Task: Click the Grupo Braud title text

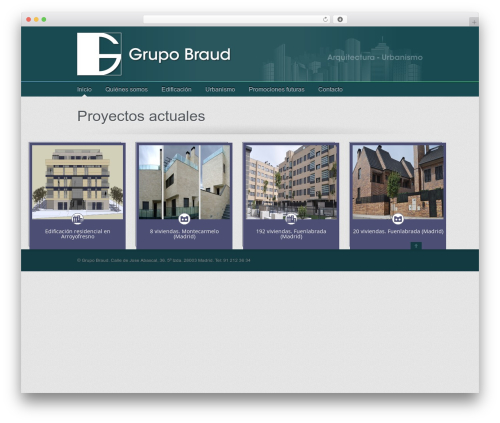Action: 179,54
